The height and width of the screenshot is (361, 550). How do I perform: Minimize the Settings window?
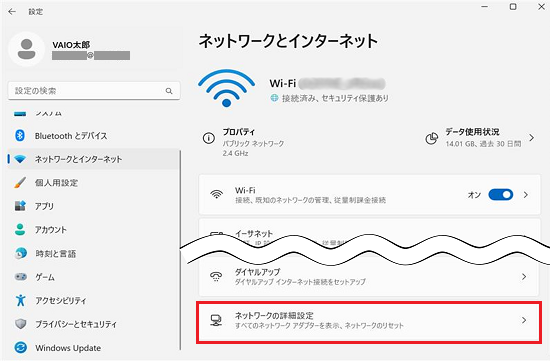coord(485,7)
